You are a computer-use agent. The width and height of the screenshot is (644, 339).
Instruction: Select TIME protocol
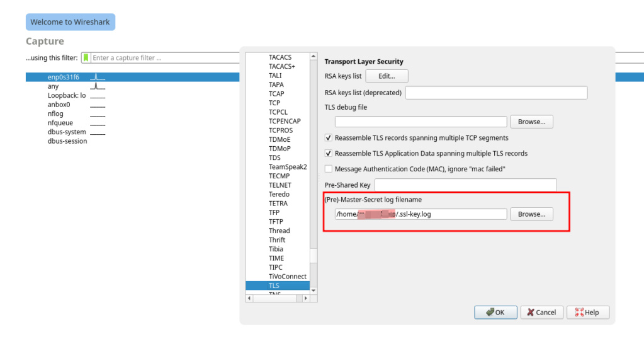[x=276, y=258]
